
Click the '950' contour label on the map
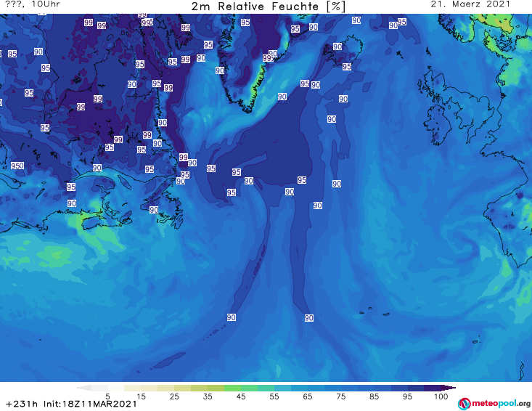tap(17, 166)
